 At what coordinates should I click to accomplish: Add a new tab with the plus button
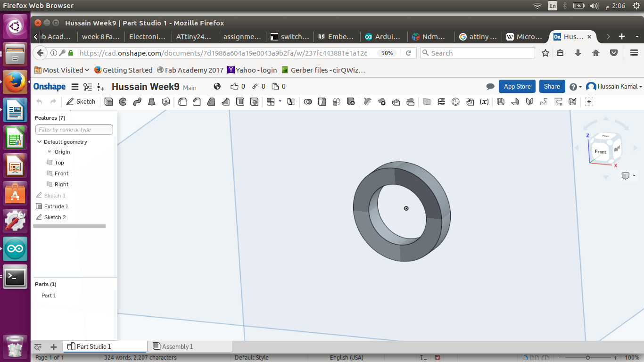pos(53,347)
